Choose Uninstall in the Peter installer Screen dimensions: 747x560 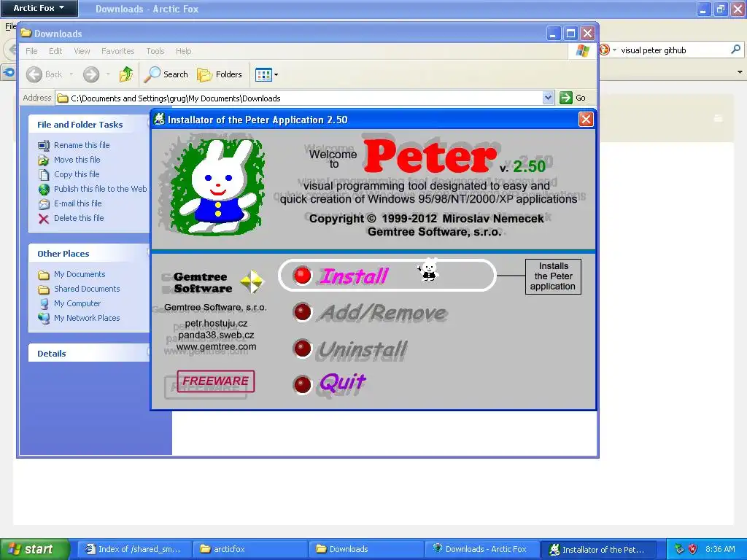coord(362,349)
